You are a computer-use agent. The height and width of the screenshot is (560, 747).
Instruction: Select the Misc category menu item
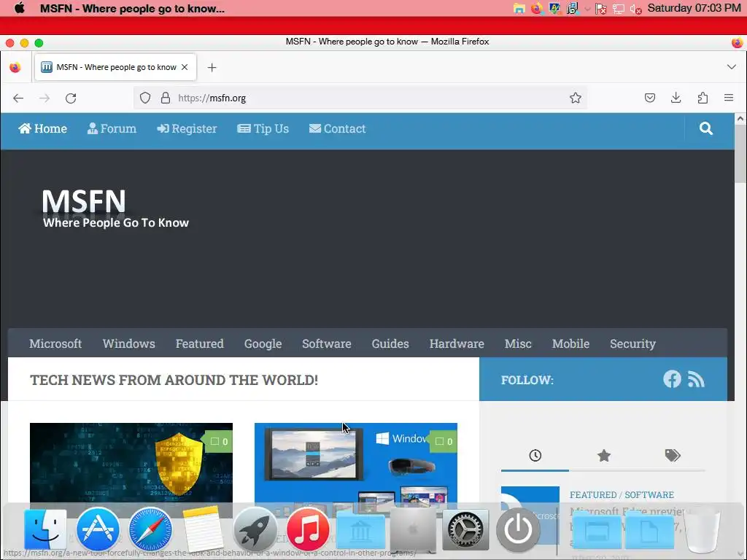[x=518, y=344]
